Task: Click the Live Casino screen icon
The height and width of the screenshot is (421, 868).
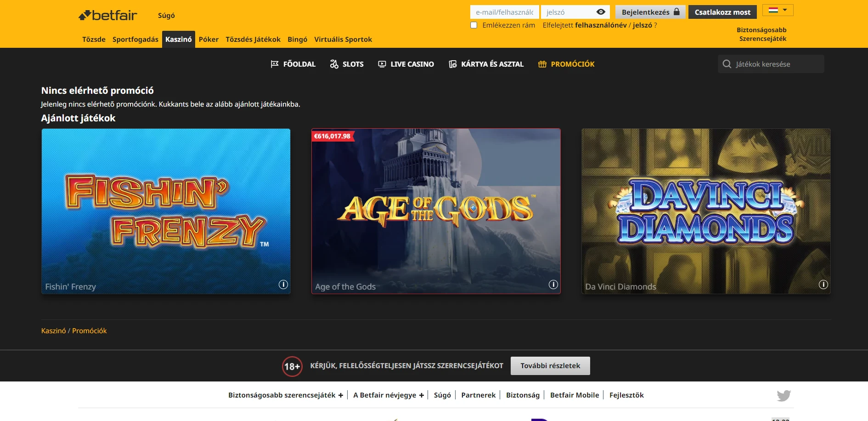Action: tap(382, 64)
